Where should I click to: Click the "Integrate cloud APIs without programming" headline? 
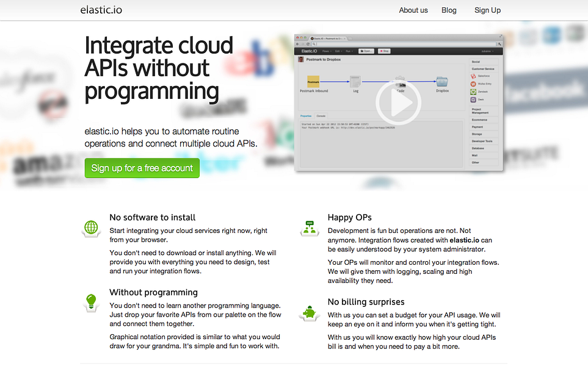tap(159, 68)
